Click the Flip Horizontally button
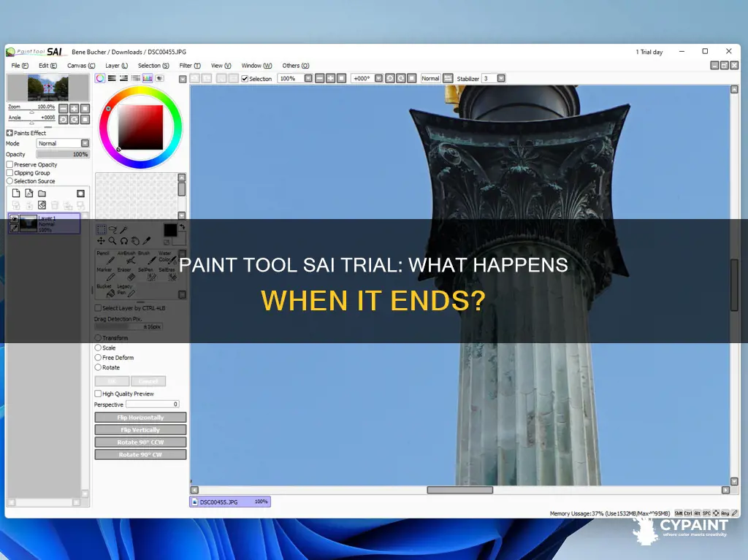Viewport: 748px width, 560px height. (140, 418)
